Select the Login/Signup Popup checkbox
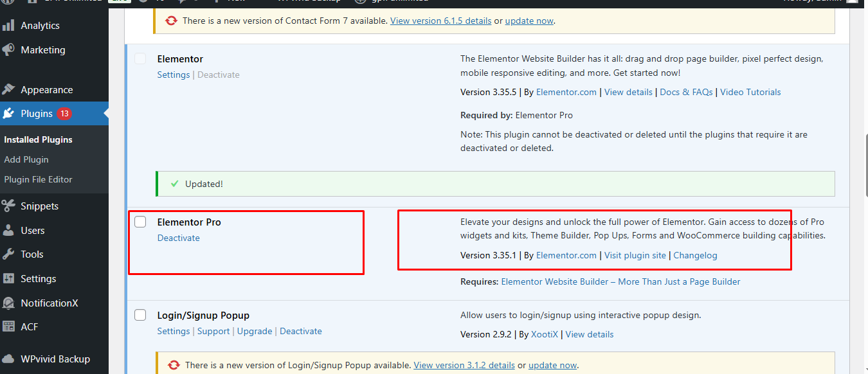The image size is (868, 374). [140, 316]
